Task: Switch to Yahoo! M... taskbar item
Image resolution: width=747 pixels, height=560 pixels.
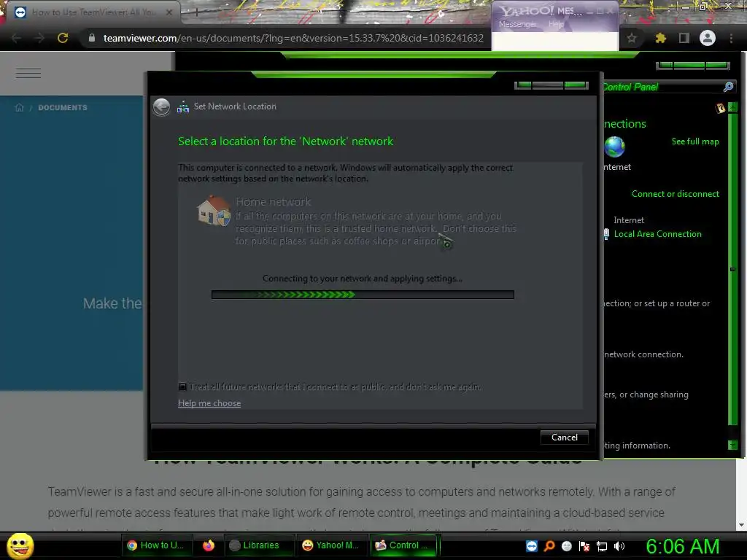Action: (x=332, y=545)
